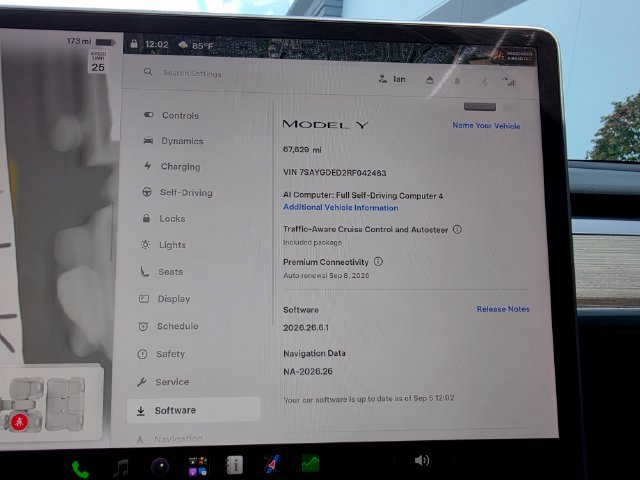Tap the Bluetooth icon
Image resolution: width=640 pixels, height=480 pixels.
point(484,82)
